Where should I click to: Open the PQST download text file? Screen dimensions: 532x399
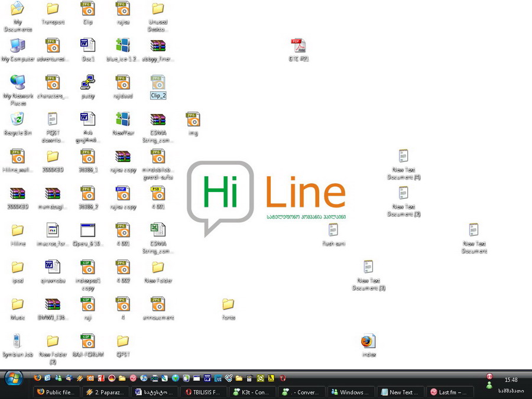coord(53,119)
